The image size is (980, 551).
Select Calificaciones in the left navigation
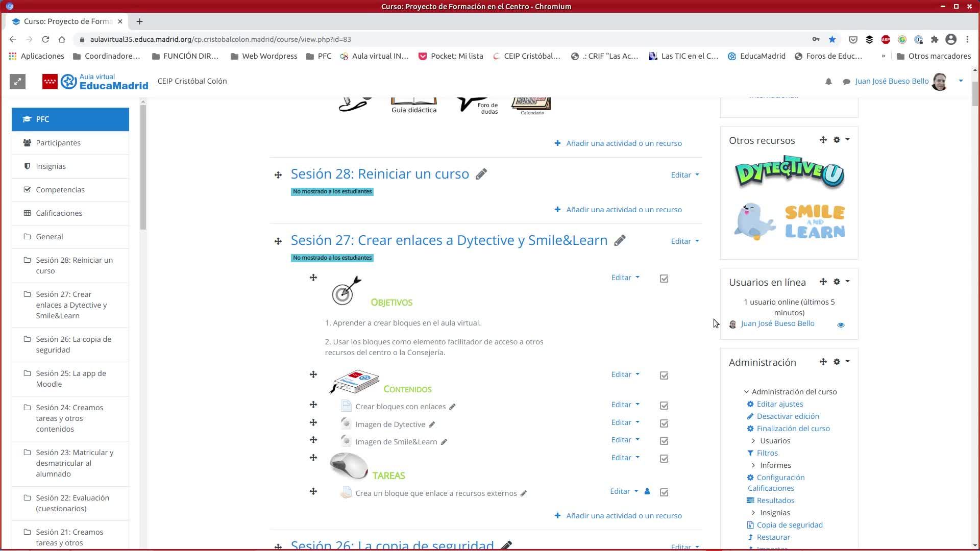59,213
